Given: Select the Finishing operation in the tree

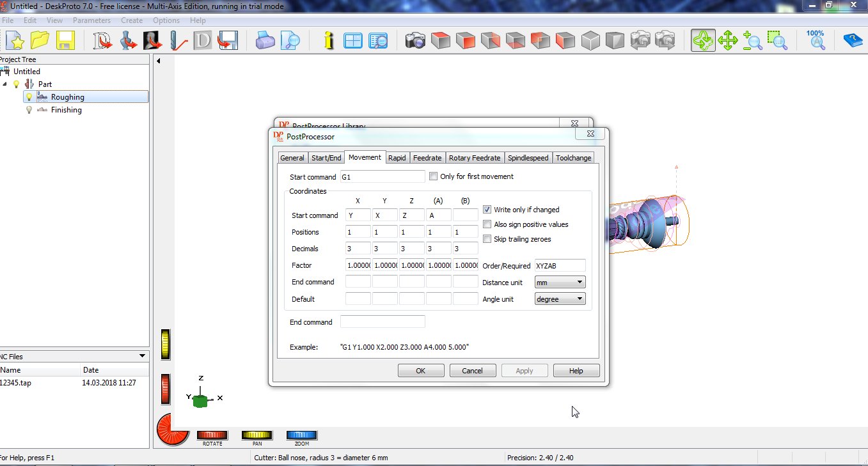Looking at the screenshot, I should (x=67, y=110).
